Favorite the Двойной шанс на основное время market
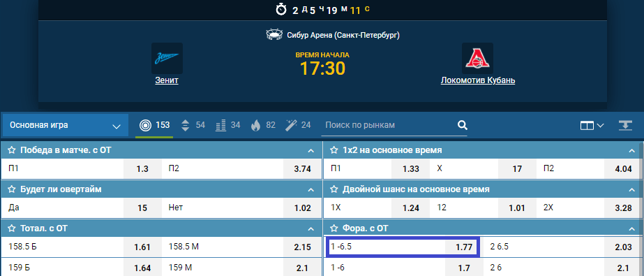Viewport: 644px width, 276px height. click(x=334, y=189)
